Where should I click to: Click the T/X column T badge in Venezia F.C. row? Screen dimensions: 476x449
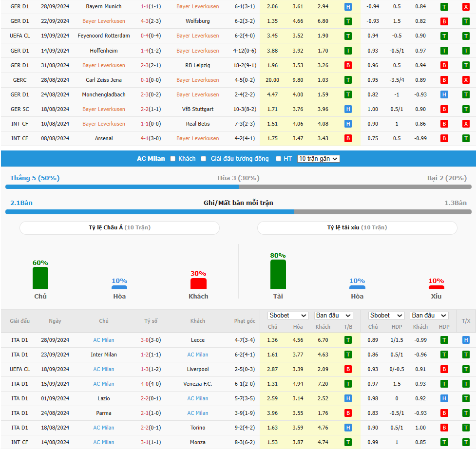[466, 384]
